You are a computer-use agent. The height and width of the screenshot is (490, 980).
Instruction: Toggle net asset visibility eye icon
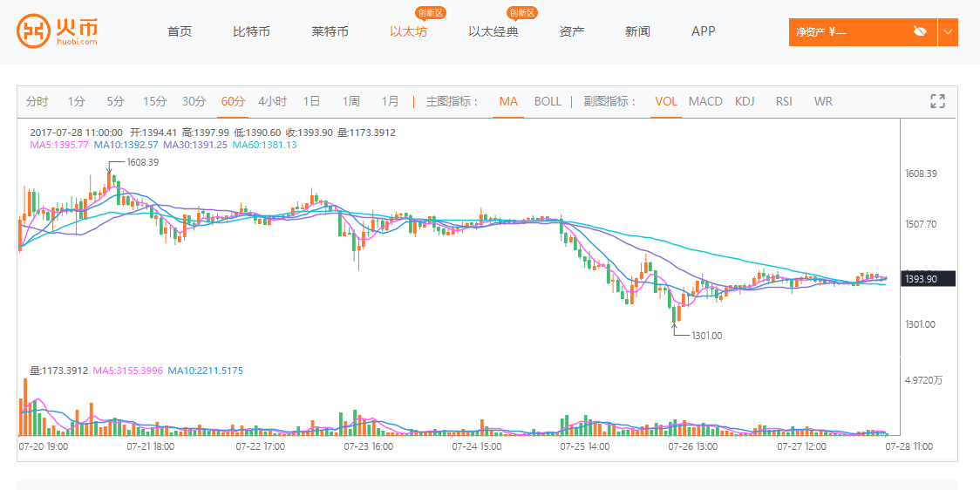(919, 31)
